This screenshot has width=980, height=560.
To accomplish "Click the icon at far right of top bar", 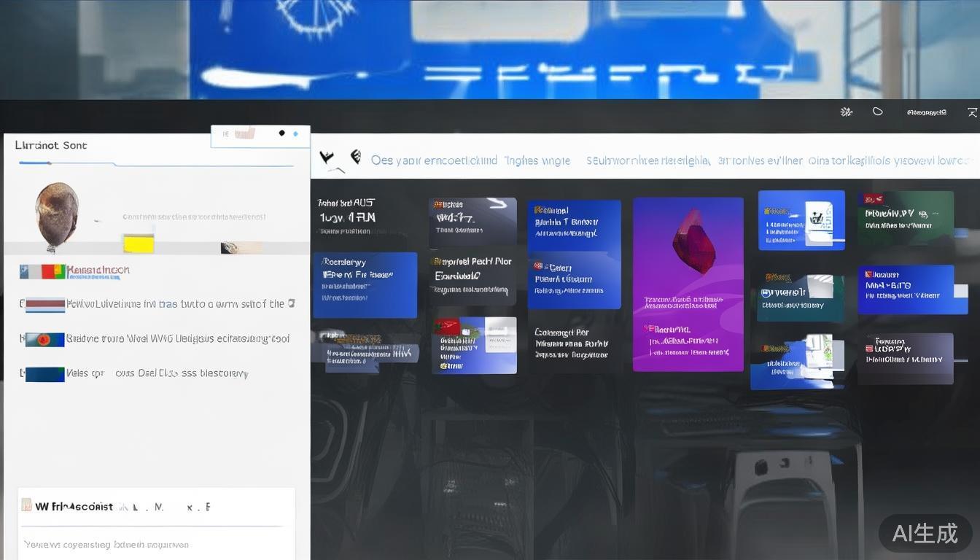I will coord(972,112).
